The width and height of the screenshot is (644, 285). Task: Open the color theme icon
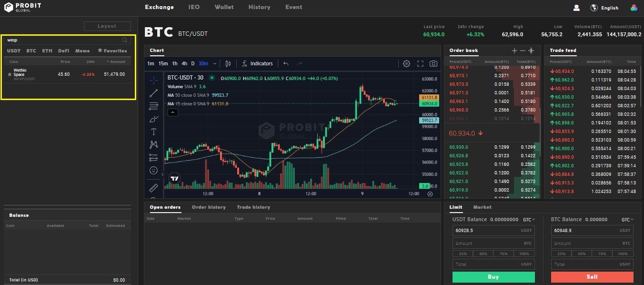pyautogui.click(x=634, y=8)
